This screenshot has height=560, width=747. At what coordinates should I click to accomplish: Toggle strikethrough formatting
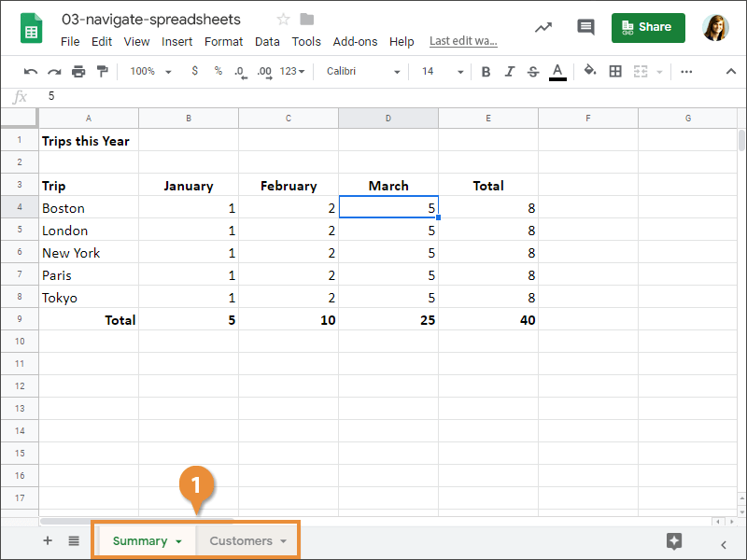[532, 71]
